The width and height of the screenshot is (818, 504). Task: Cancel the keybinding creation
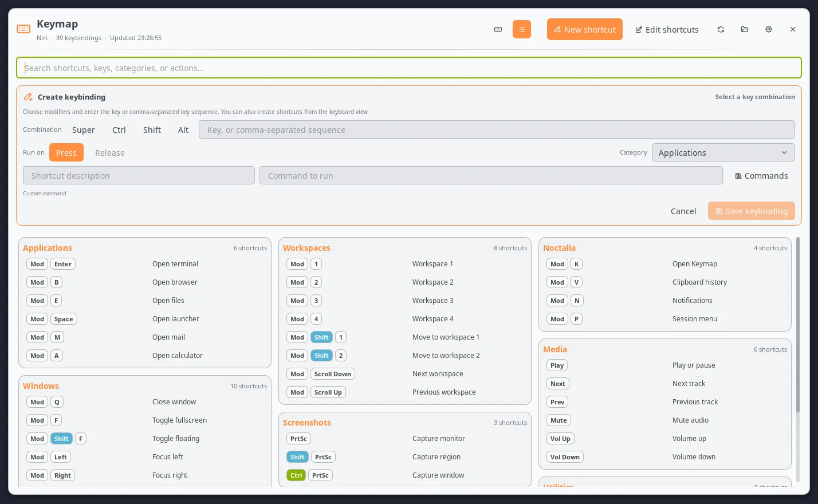point(683,211)
